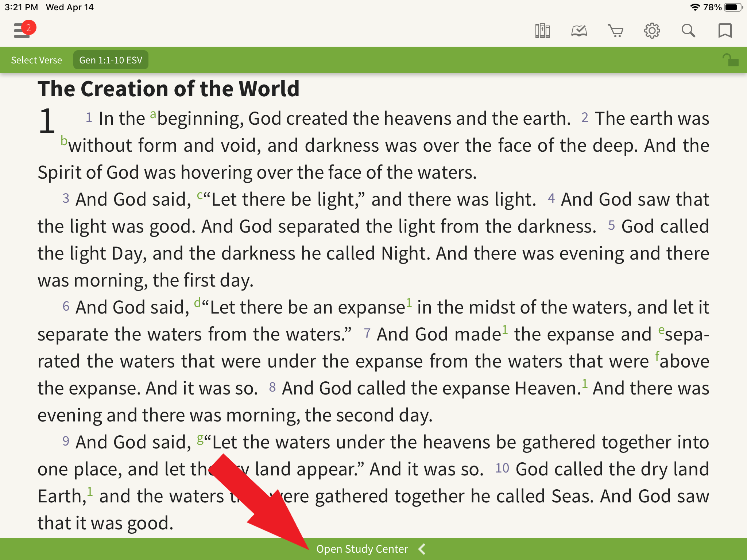747x560 pixels.
Task: Tap the Wi-Fi status icon
Action: pos(695,7)
